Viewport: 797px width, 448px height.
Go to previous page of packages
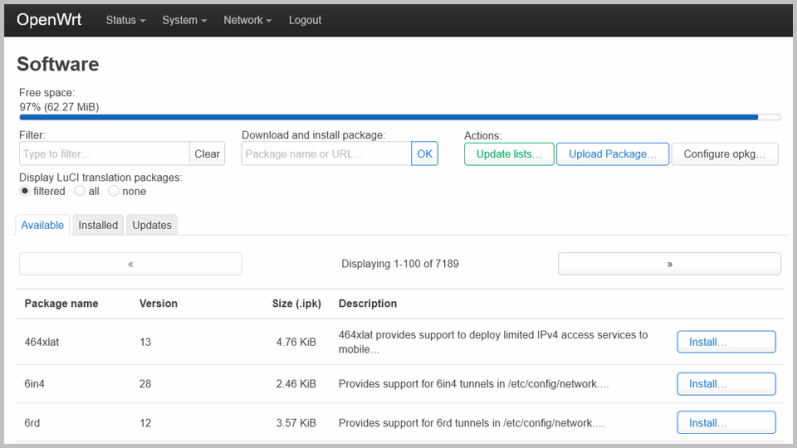tap(131, 264)
